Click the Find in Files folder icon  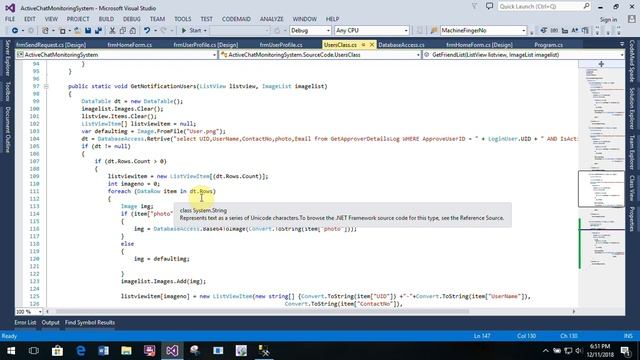[x=434, y=31]
